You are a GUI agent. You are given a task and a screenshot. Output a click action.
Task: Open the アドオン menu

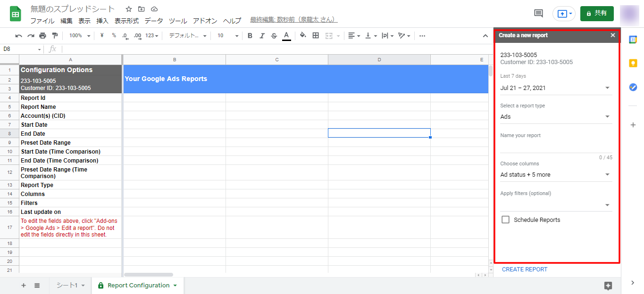coord(205,21)
